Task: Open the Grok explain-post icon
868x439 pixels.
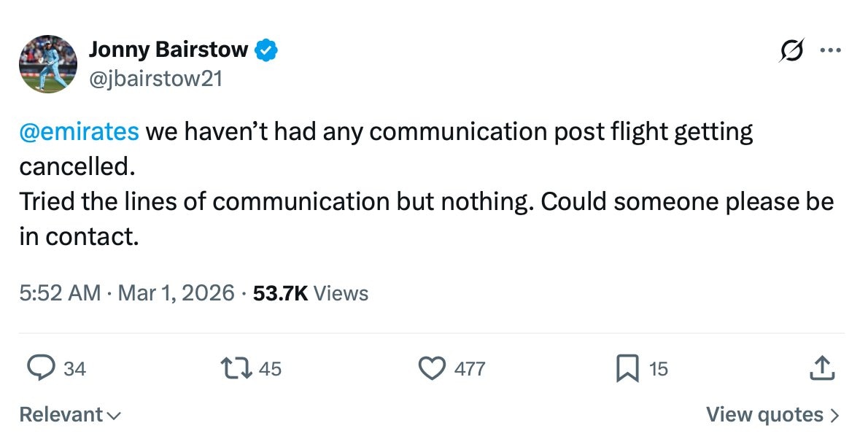Action: pyautogui.click(x=790, y=51)
